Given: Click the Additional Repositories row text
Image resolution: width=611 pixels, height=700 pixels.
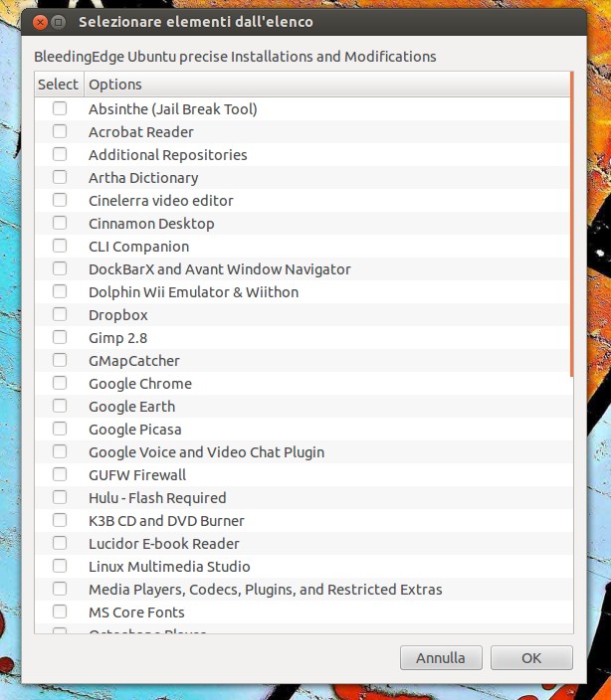Looking at the screenshot, I should pos(168,155).
